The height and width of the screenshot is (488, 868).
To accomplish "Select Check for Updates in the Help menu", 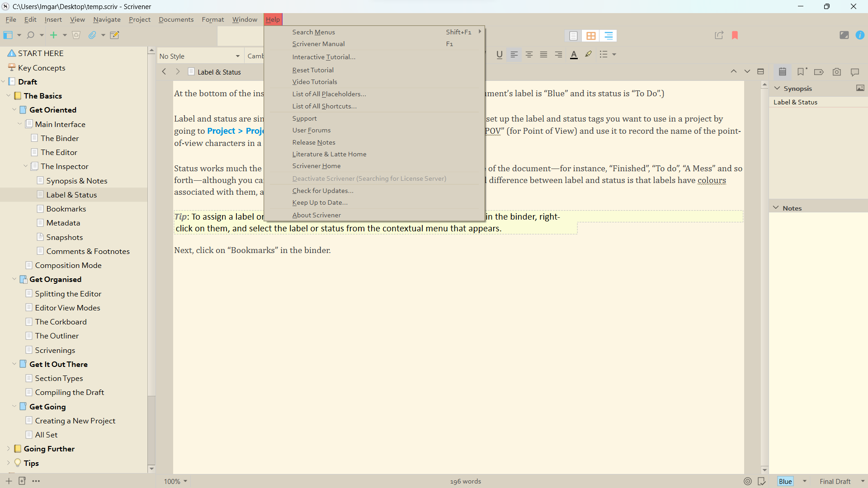I will (322, 190).
